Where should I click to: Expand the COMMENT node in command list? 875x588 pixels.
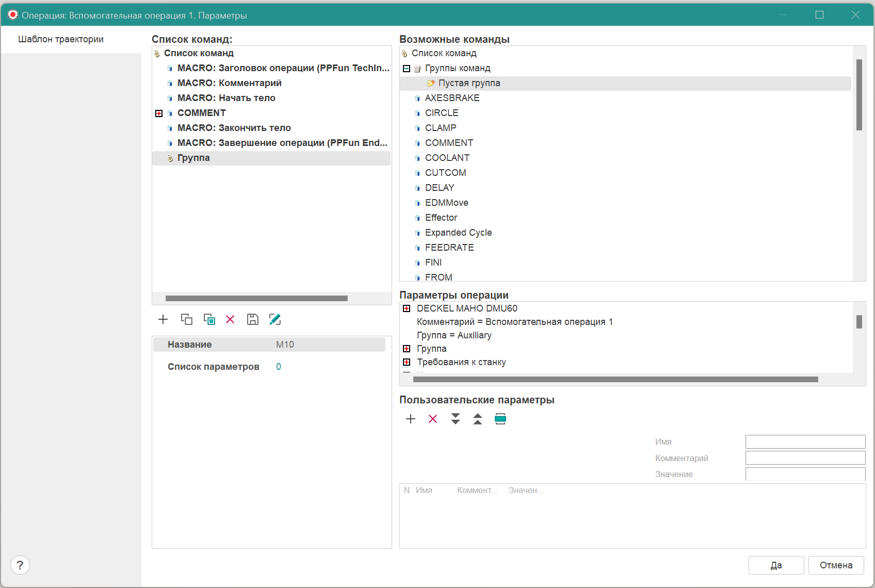[159, 113]
